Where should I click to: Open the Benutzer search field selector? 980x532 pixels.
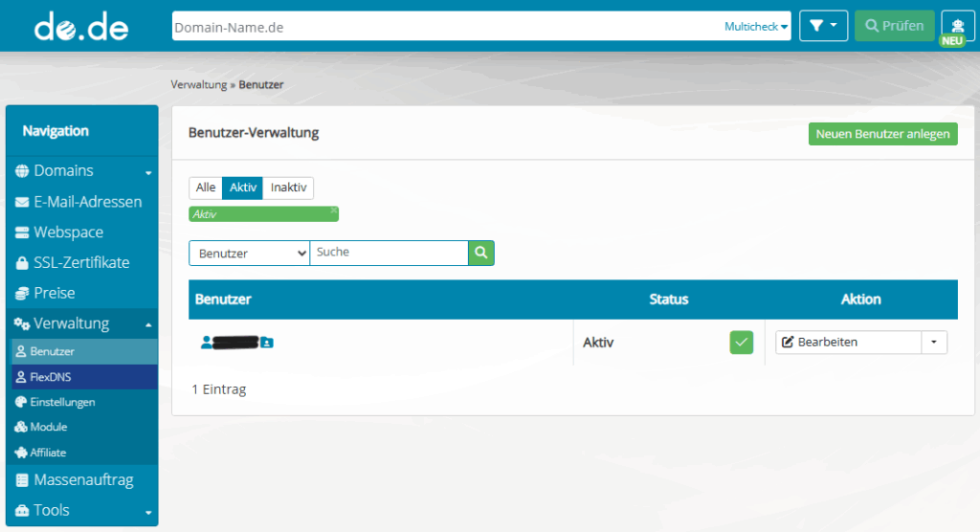[x=249, y=254]
